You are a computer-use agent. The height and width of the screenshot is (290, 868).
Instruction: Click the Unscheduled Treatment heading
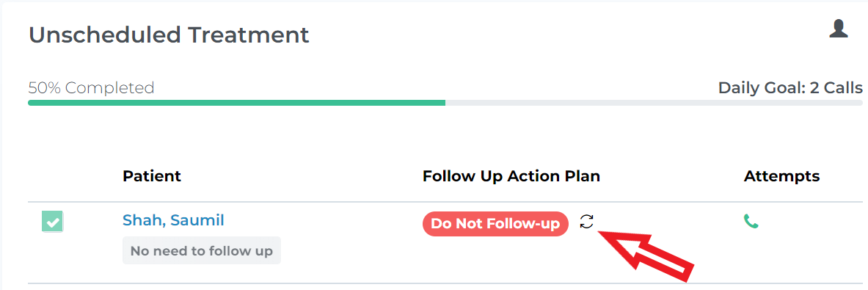click(x=169, y=35)
